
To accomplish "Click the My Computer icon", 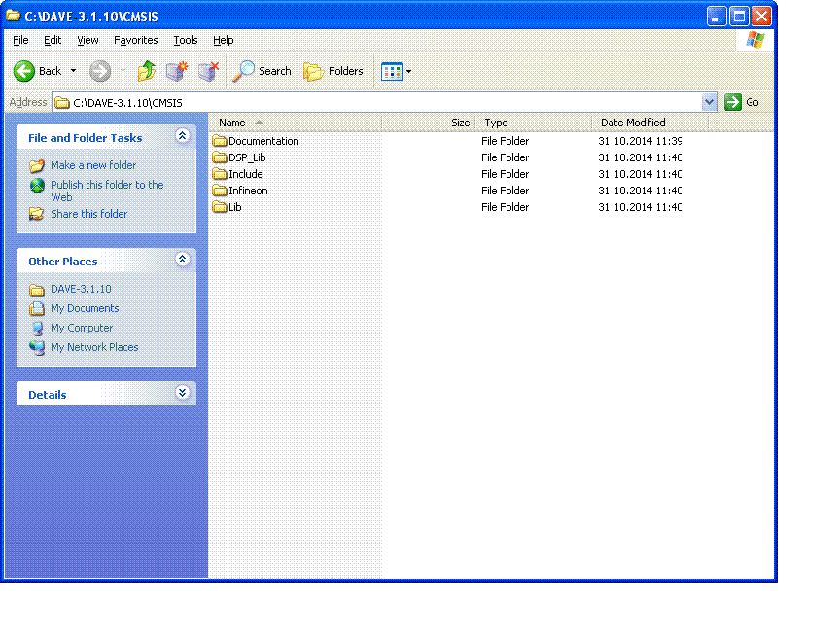I will click(x=36, y=328).
